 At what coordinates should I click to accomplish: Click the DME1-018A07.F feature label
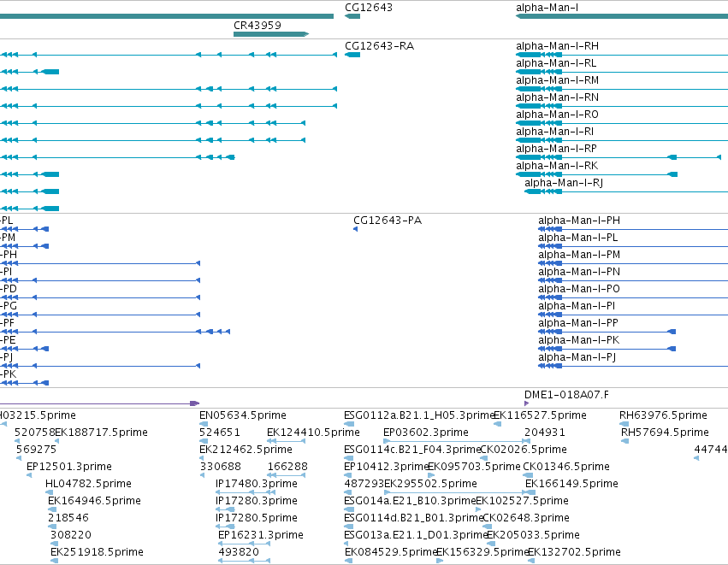tap(566, 395)
